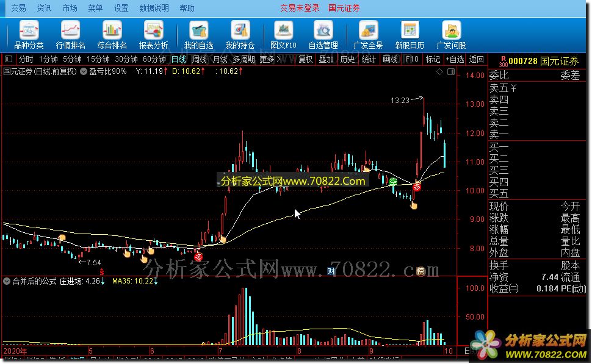Click the panel layout icon left of 分时
Viewport: 592px width, 364px height.
pyautogui.click(x=9, y=59)
